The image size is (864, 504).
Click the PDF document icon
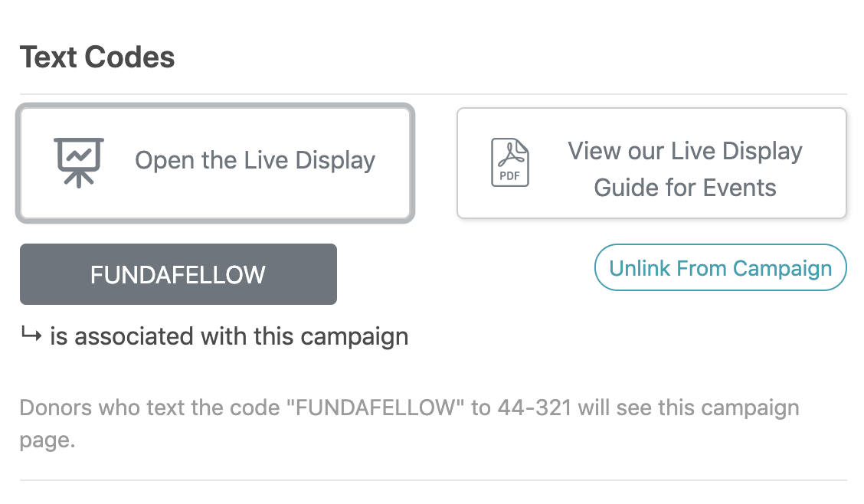(509, 162)
